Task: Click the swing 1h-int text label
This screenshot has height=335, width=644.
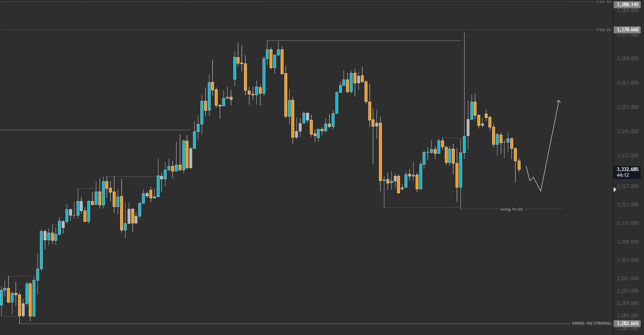Action: 511,209
